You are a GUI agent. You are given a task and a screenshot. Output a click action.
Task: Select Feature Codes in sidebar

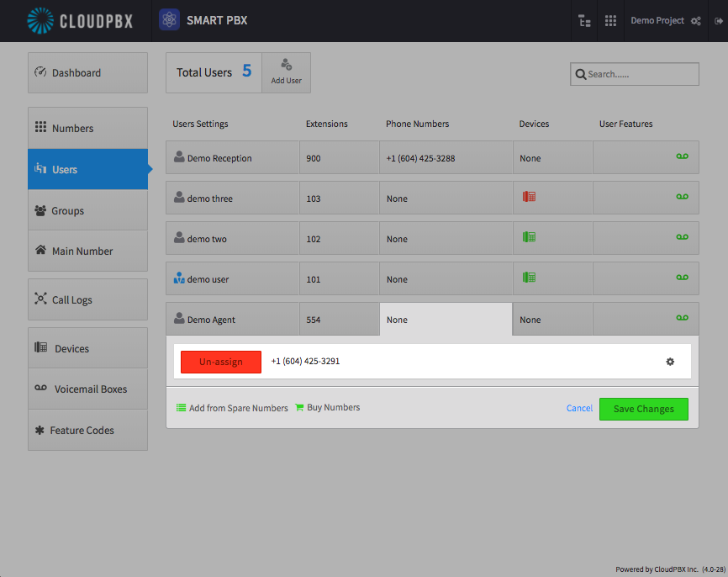coord(87,430)
